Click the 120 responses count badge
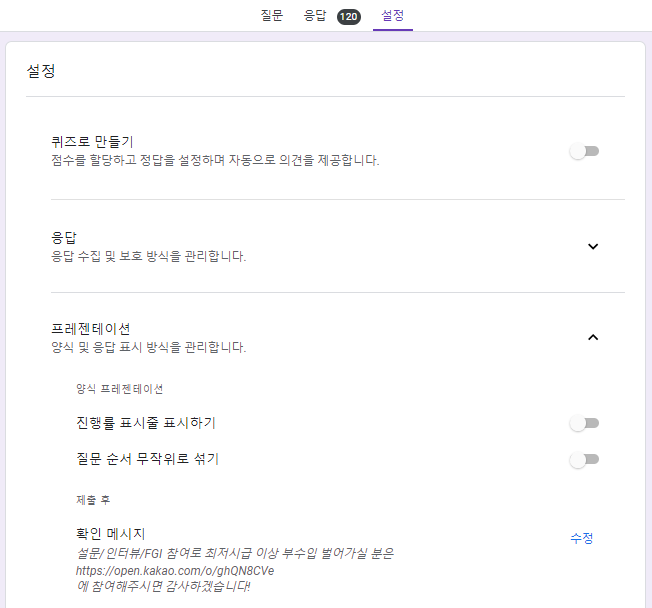652x608 pixels. pos(348,17)
